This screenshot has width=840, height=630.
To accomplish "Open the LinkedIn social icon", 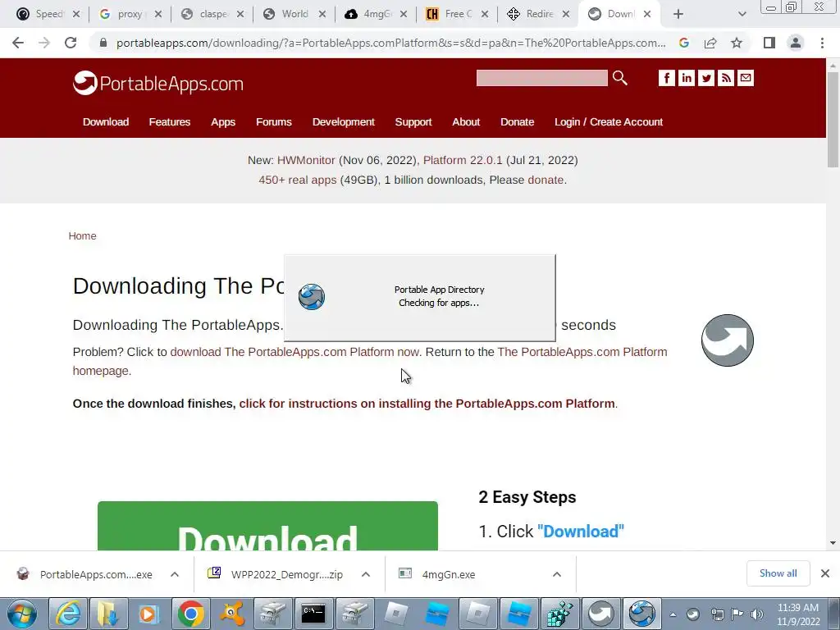I will [687, 78].
